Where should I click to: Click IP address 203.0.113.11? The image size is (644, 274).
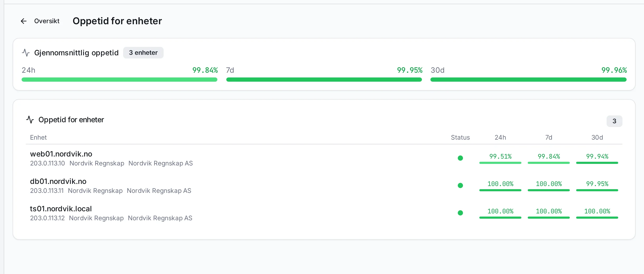[47, 191]
